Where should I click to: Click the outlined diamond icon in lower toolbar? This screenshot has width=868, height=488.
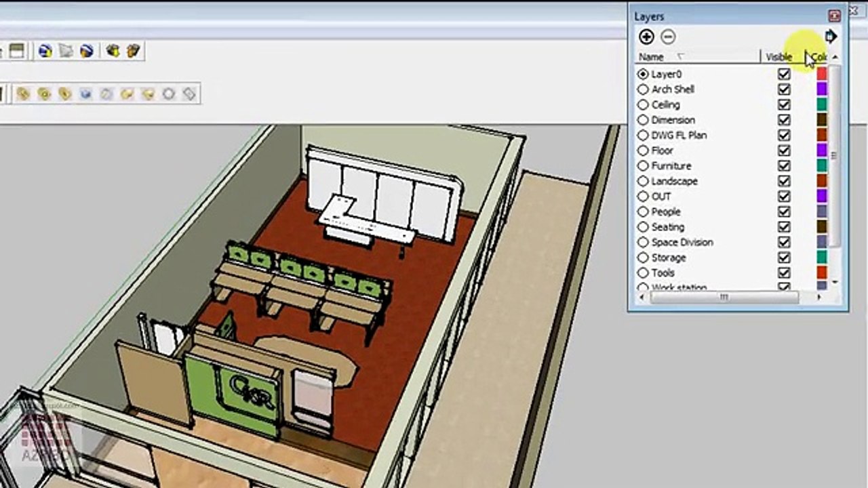pos(190,94)
